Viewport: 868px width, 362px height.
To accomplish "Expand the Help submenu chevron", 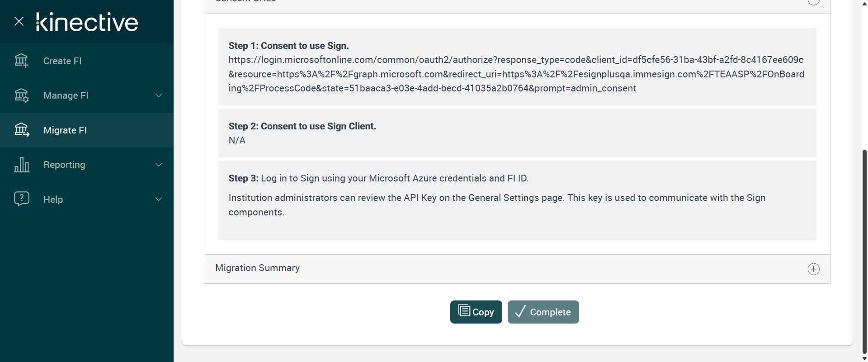I will [159, 199].
